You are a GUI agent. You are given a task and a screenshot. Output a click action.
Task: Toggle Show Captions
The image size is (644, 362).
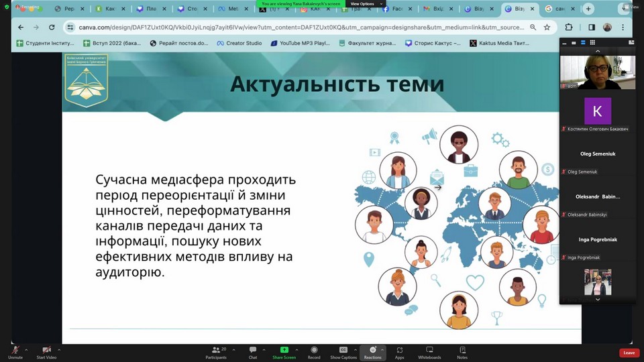click(x=343, y=351)
